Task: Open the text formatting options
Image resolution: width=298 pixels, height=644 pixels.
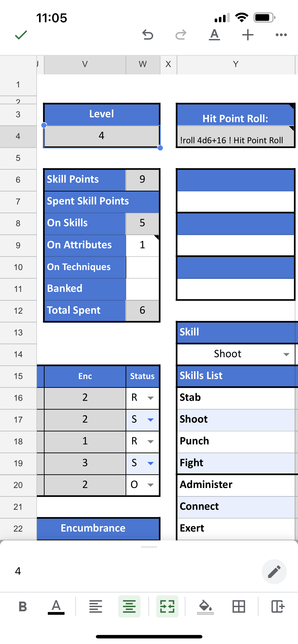Action: (214, 35)
